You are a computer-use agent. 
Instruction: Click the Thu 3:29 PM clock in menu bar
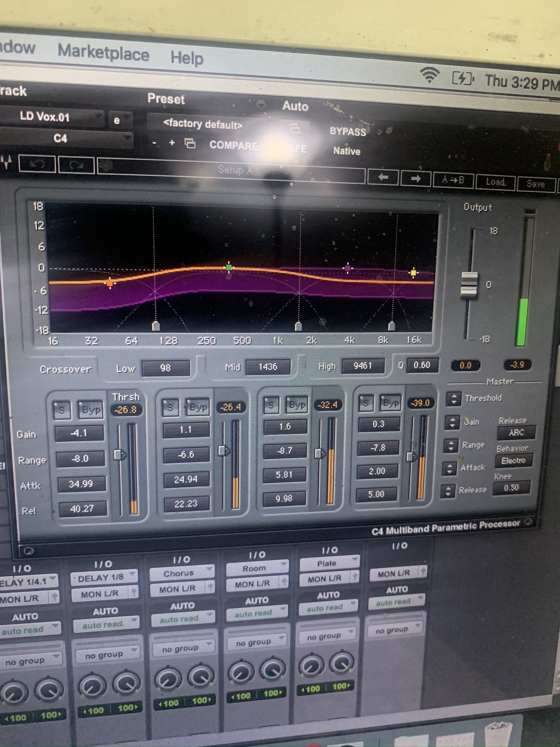tap(522, 82)
